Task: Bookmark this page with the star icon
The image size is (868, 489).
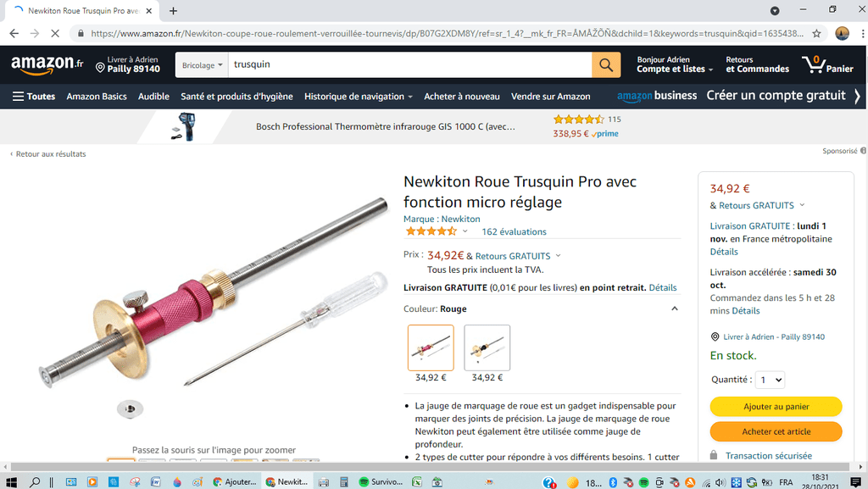Action: coord(816,33)
